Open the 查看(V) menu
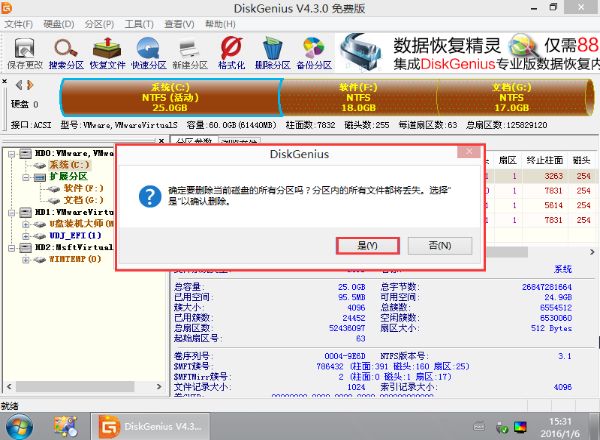 [179, 24]
